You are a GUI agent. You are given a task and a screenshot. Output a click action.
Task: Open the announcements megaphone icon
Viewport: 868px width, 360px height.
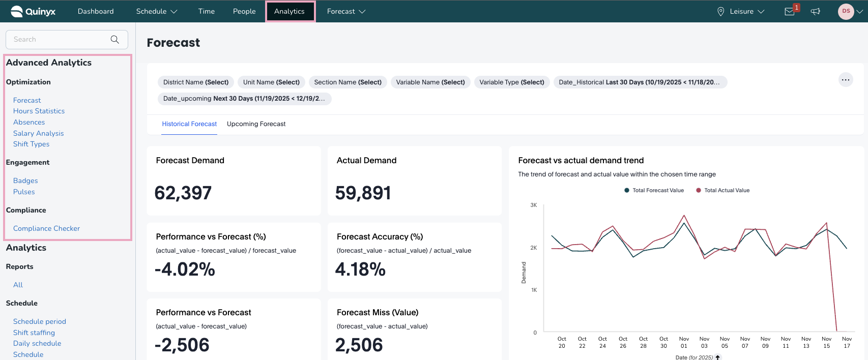point(815,12)
